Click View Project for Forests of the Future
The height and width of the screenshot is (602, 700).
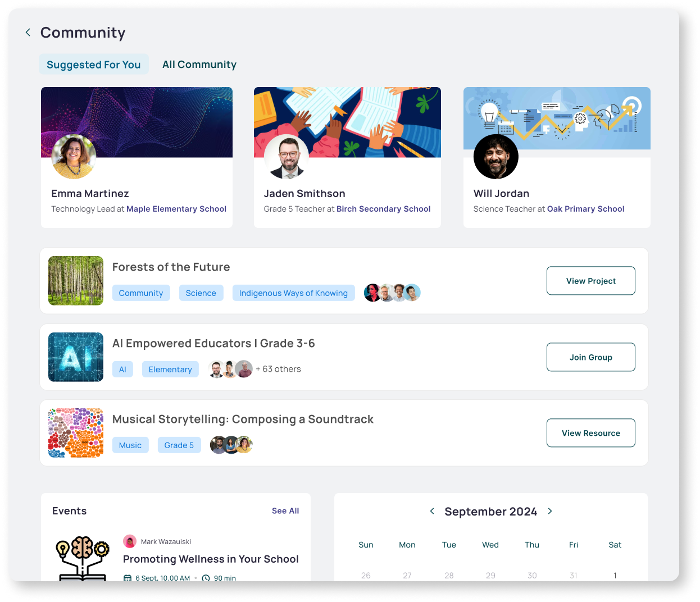[590, 280]
